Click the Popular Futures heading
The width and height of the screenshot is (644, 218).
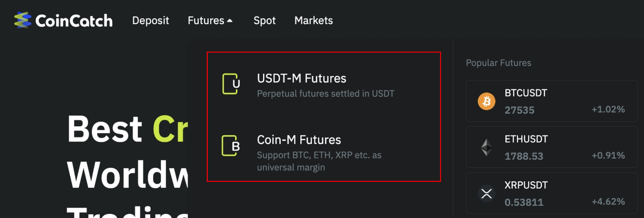(x=499, y=63)
